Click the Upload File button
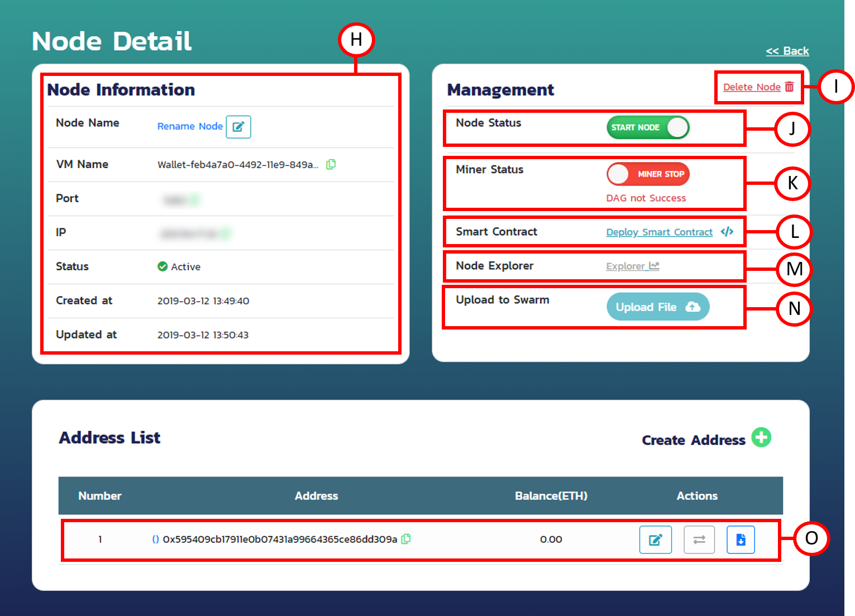 658,307
